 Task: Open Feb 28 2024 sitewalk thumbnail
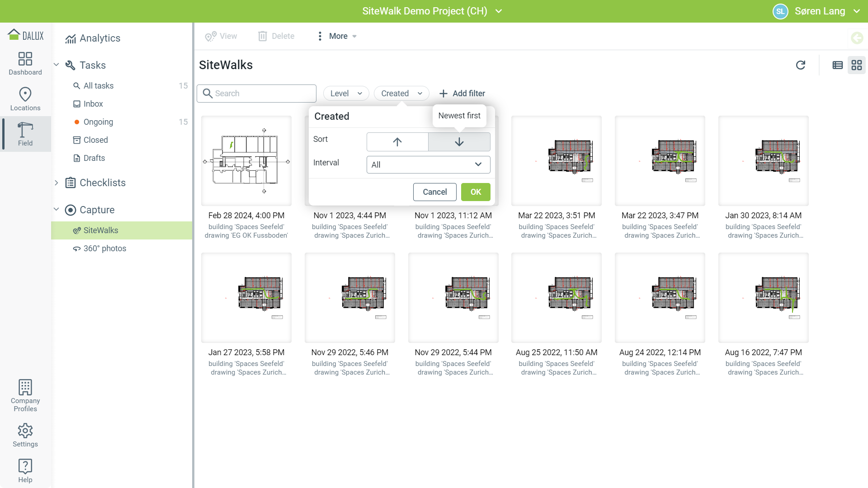(246, 161)
